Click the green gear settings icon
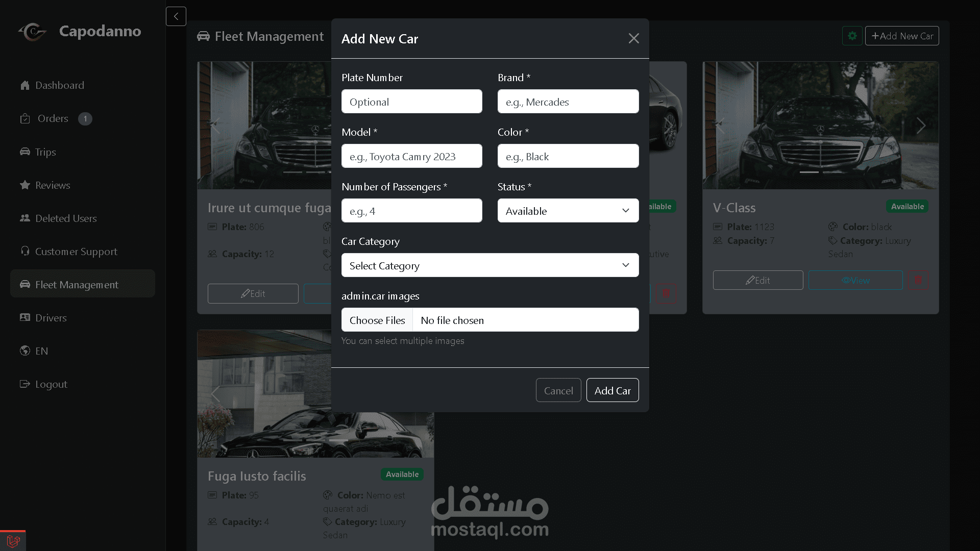The image size is (980, 551). 852,36
